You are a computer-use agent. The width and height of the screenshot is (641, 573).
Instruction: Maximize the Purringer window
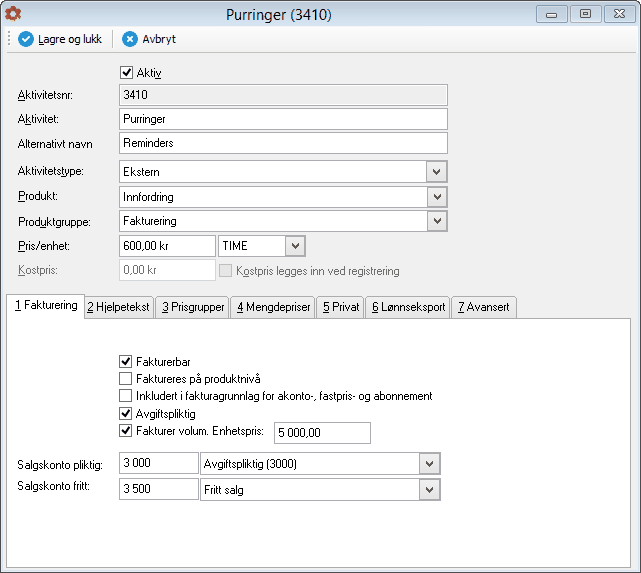(585, 14)
